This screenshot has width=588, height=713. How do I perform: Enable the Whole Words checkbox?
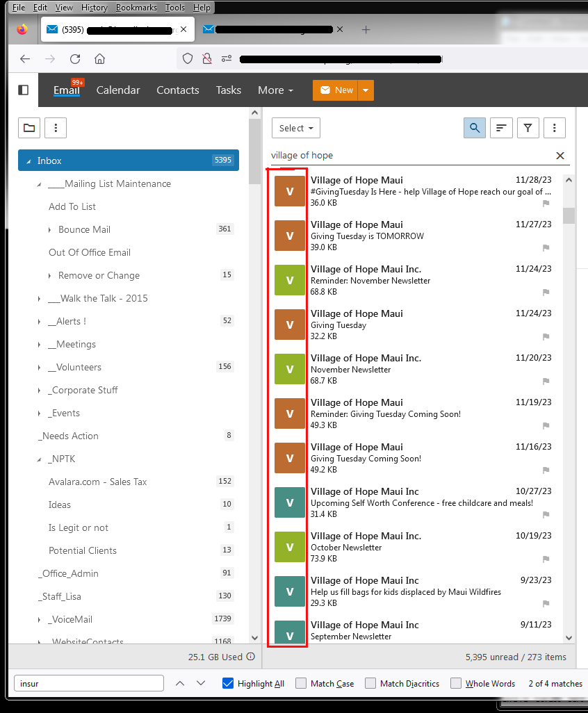click(456, 684)
